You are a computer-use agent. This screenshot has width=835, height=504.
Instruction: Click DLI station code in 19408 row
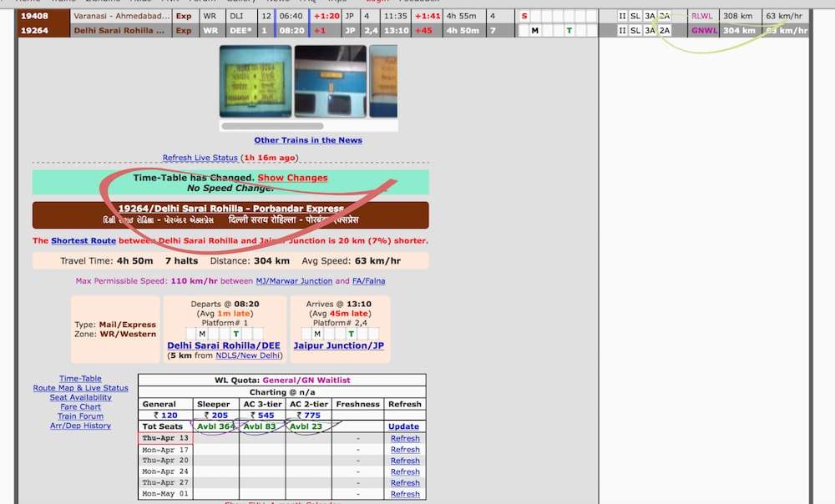[x=236, y=16]
